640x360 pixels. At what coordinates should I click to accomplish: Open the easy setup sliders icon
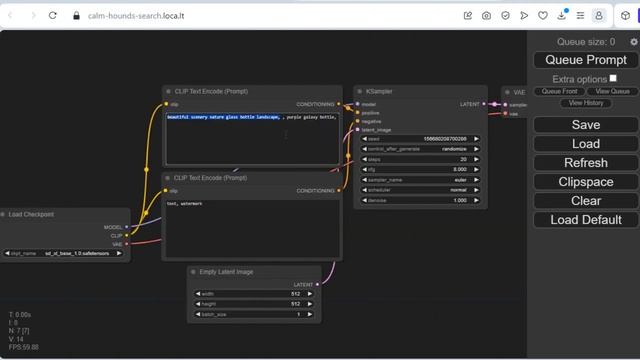[x=580, y=16]
